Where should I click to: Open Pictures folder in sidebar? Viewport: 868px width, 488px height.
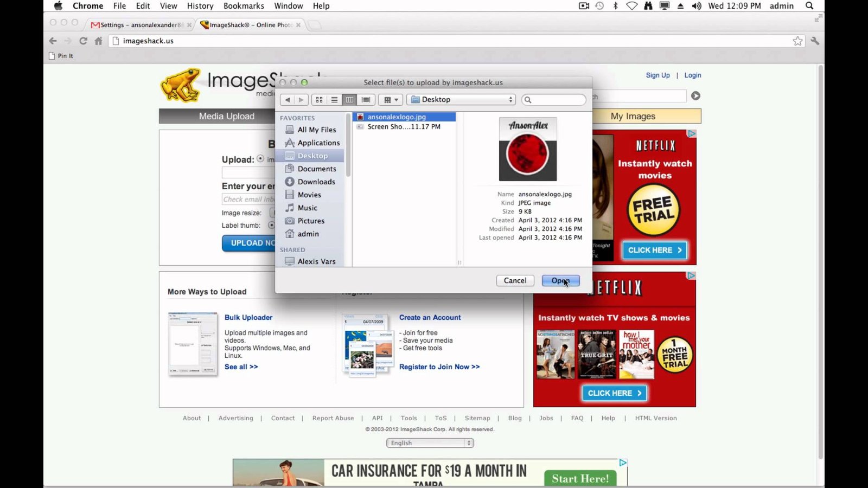tap(310, 221)
